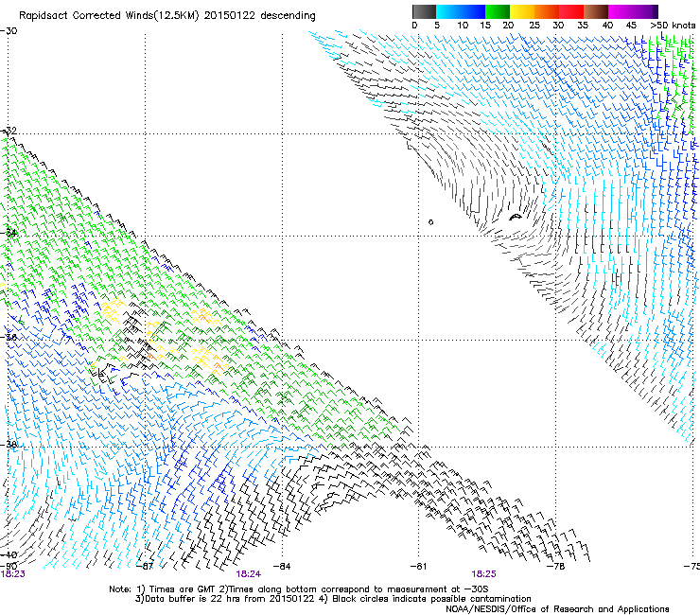Click the NOAA/NESDIS credit line
The width and height of the screenshot is (700, 615).
[x=557, y=609]
